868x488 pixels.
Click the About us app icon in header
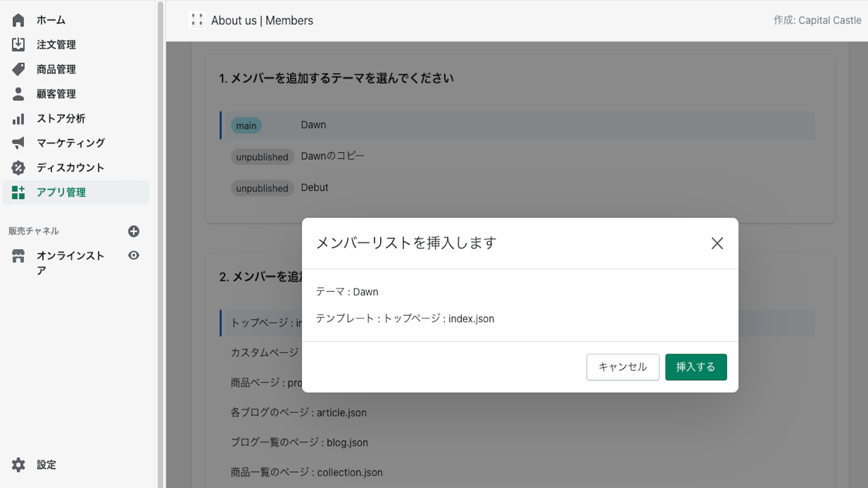[197, 20]
